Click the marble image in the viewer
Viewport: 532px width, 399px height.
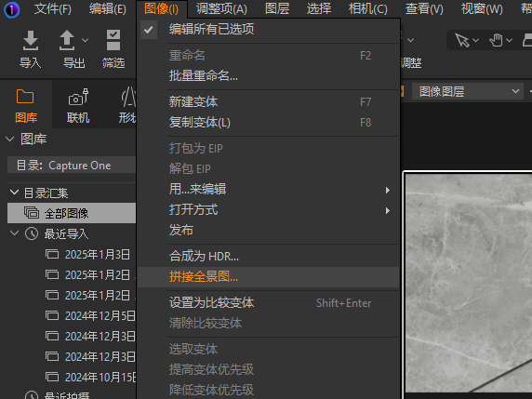click(x=468, y=283)
